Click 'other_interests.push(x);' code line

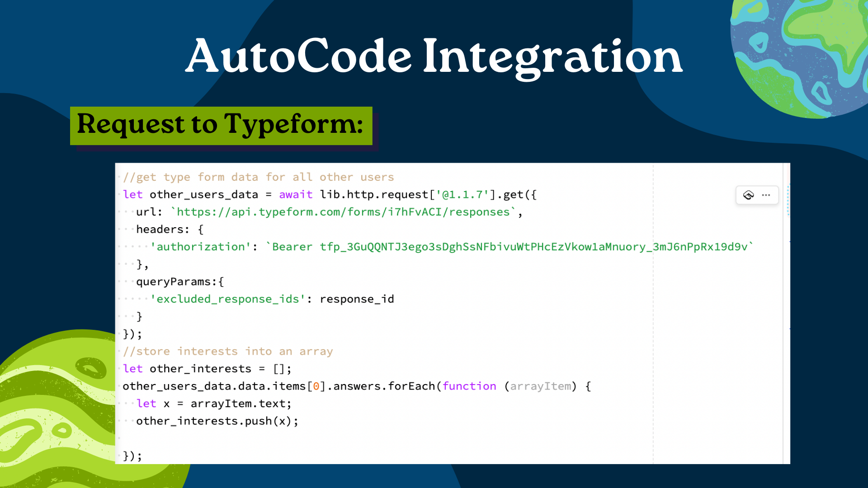pyautogui.click(x=217, y=421)
